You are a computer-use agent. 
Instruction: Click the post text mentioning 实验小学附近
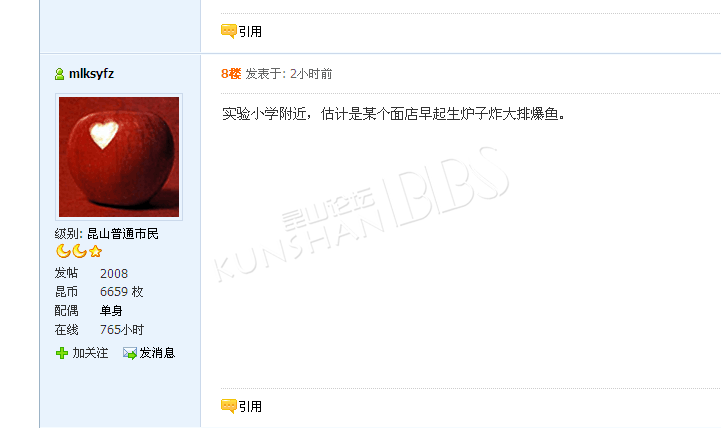pos(393,114)
